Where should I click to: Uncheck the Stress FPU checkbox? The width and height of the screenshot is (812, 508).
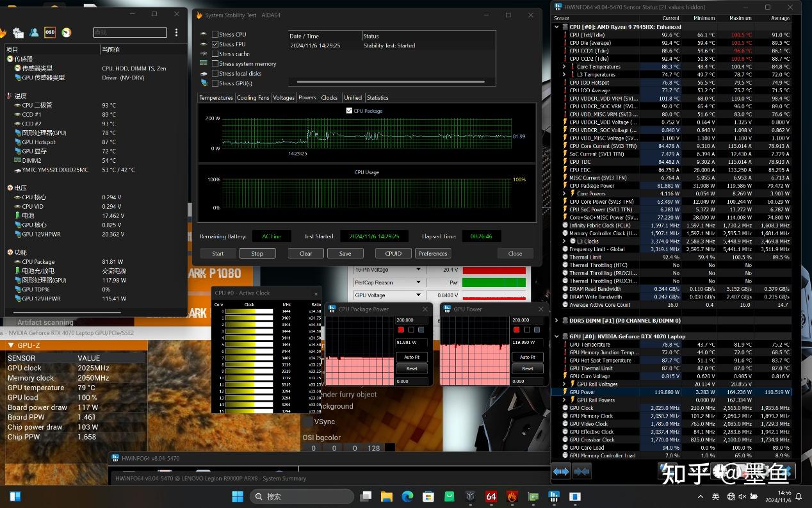(215, 44)
